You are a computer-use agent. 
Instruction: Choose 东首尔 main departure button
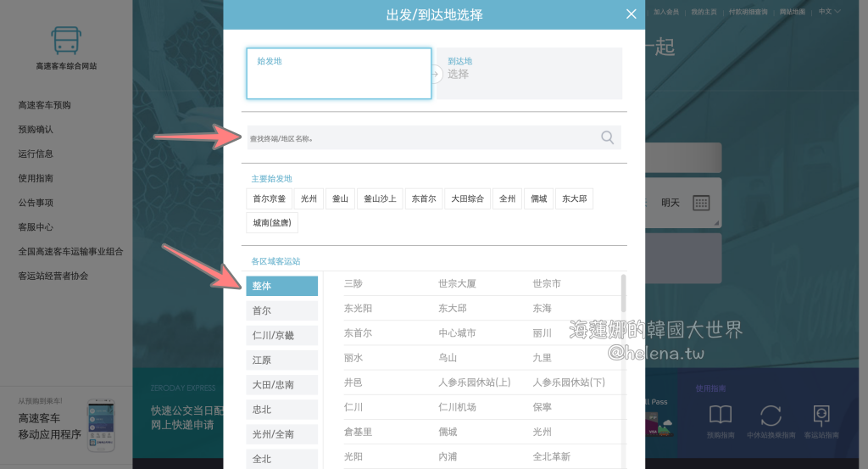pyautogui.click(x=424, y=198)
